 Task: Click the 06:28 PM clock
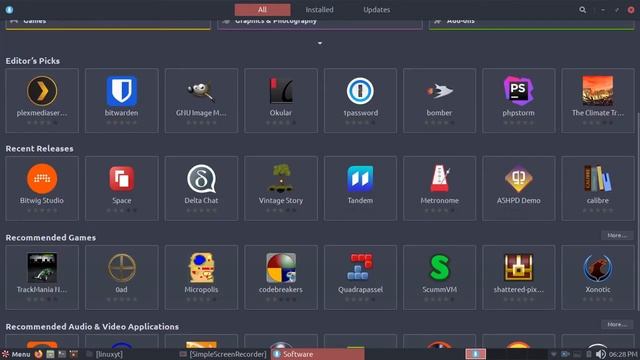tap(623, 354)
